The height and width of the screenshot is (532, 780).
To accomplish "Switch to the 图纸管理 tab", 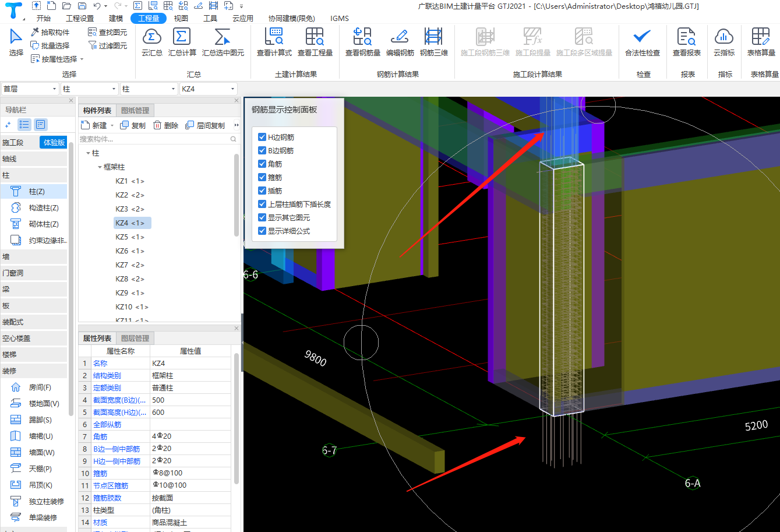I will (135, 111).
